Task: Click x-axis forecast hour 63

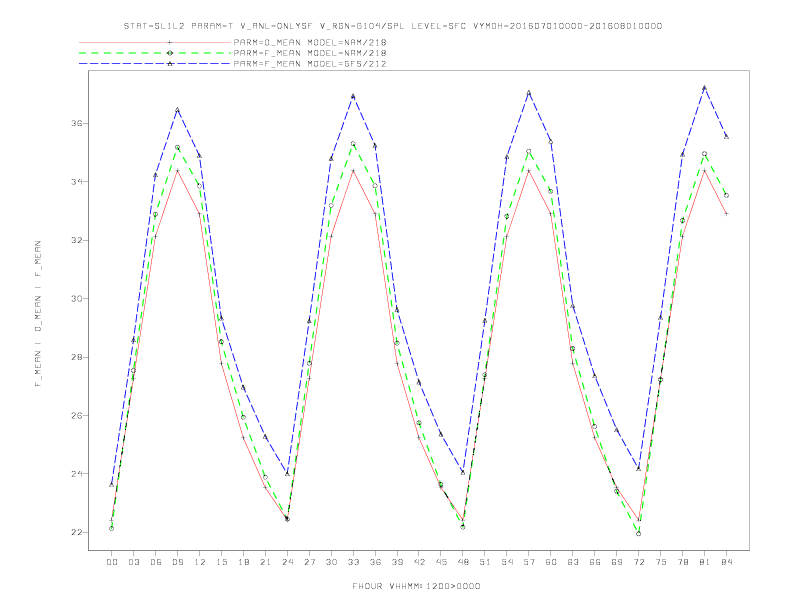Action: point(573,562)
